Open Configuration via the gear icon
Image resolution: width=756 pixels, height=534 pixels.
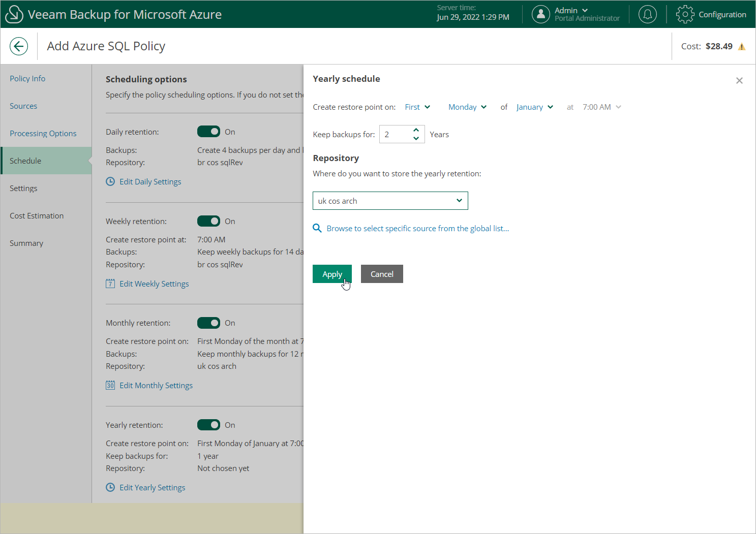pos(685,14)
